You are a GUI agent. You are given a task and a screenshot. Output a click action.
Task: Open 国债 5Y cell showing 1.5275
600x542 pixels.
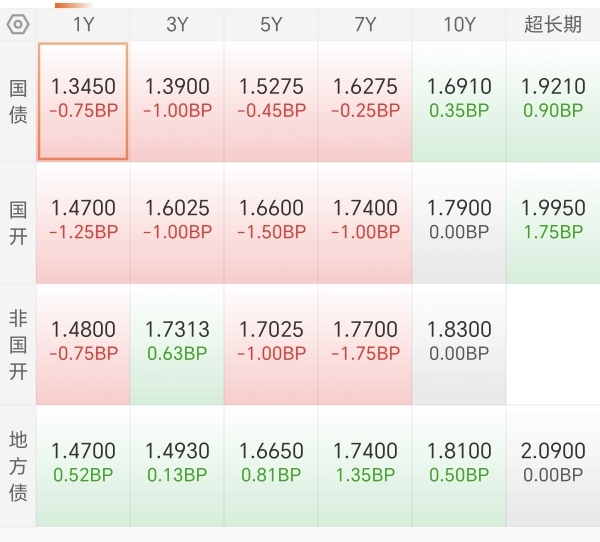point(271,101)
